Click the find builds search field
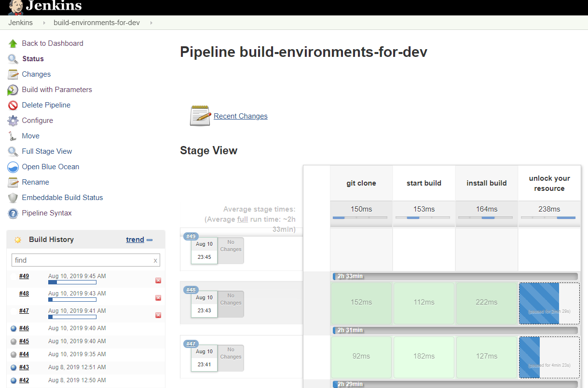 81,260
